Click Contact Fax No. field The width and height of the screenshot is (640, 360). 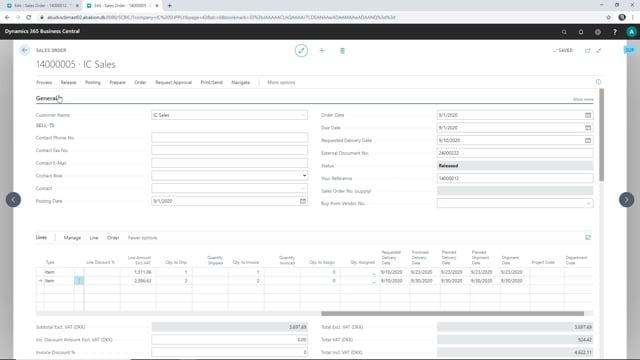(229, 150)
